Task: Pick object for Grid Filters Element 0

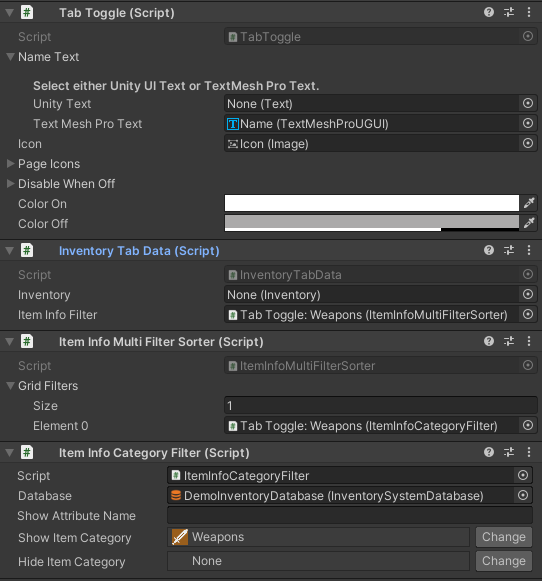Action: point(528,425)
